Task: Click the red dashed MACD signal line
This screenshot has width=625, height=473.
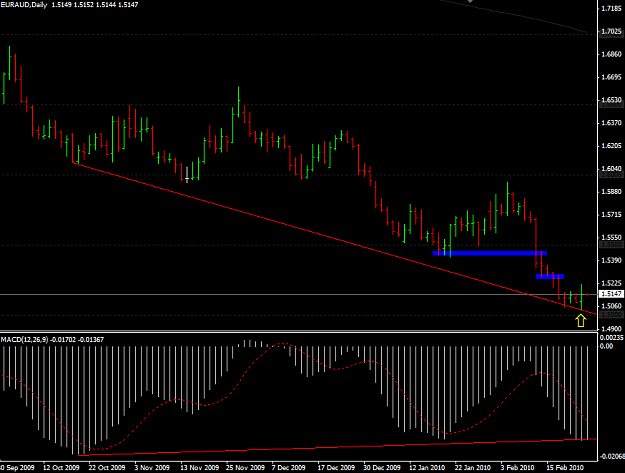Action: pyautogui.click(x=295, y=398)
